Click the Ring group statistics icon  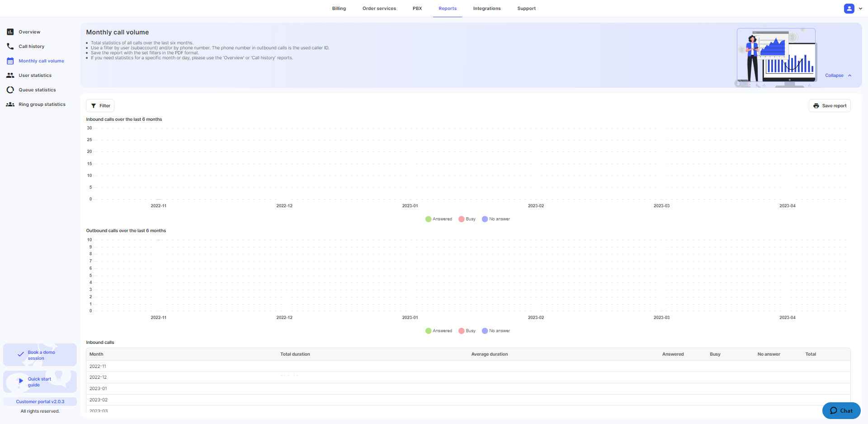coord(10,104)
